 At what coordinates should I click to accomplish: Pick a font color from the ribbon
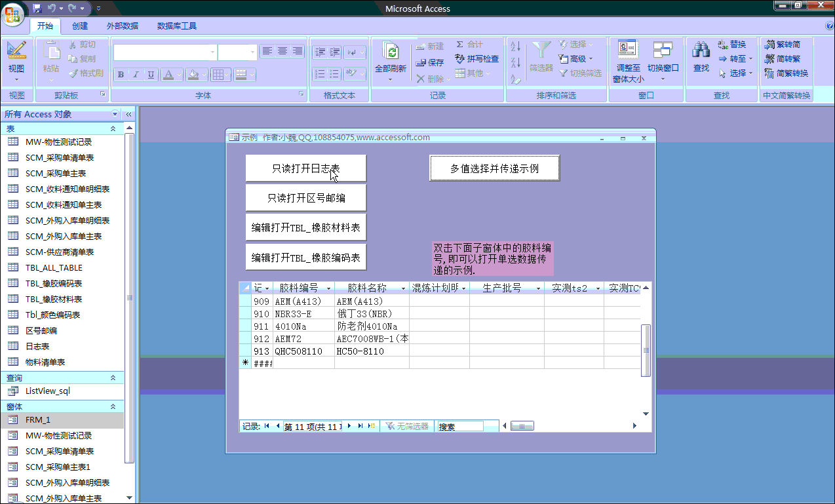coord(168,75)
